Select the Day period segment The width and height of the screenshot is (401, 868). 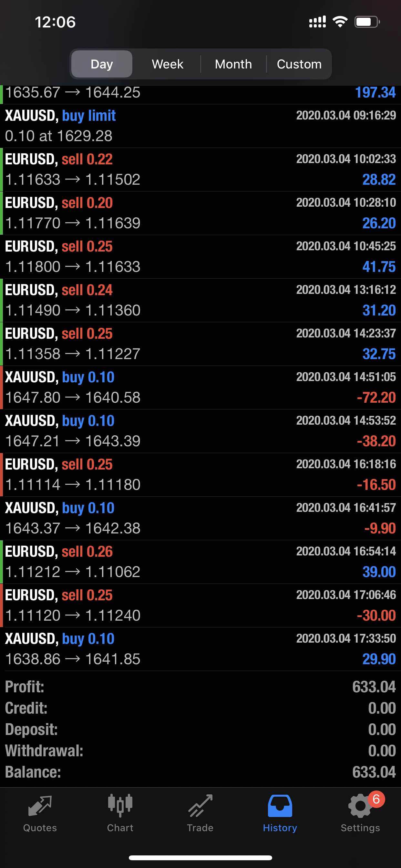(x=102, y=64)
